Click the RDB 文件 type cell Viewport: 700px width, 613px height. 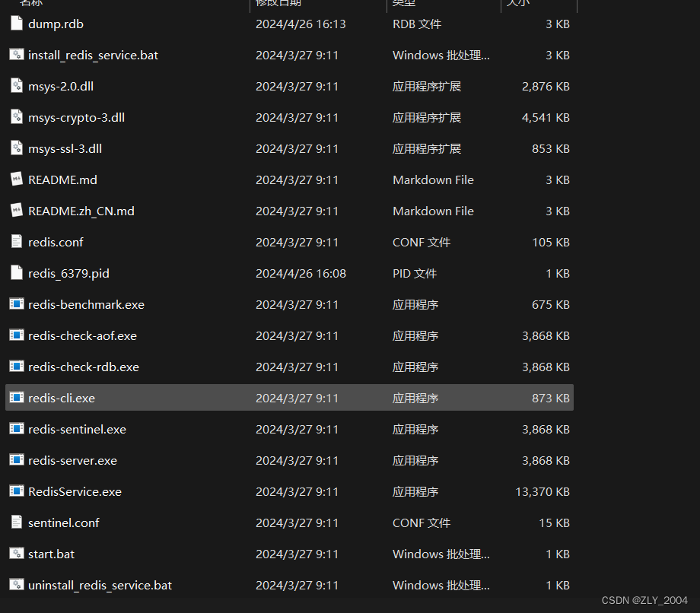[417, 24]
